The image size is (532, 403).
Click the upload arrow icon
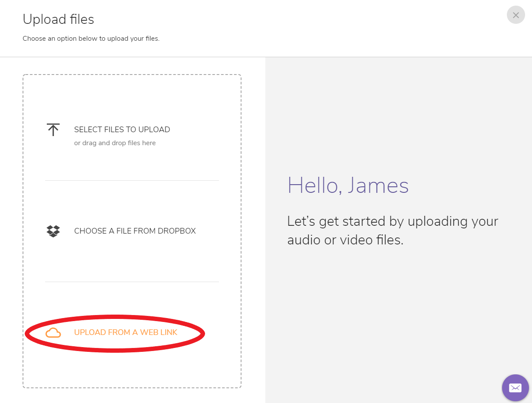point(53,130)
